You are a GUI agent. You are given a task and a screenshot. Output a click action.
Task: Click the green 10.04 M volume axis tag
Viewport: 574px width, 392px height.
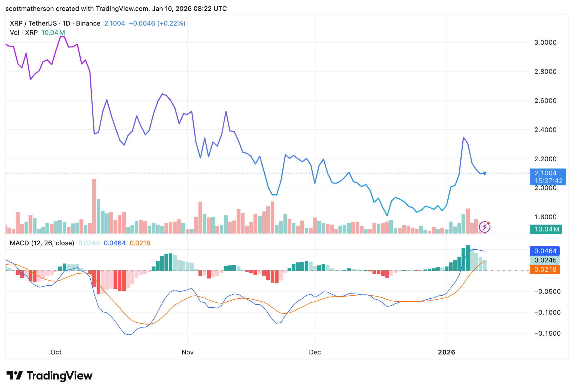point(546,229)
